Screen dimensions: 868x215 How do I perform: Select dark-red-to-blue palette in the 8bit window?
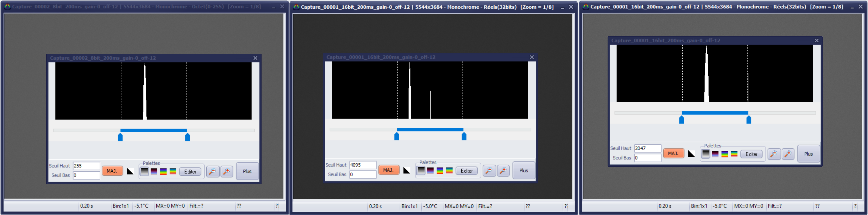(154, 172)
